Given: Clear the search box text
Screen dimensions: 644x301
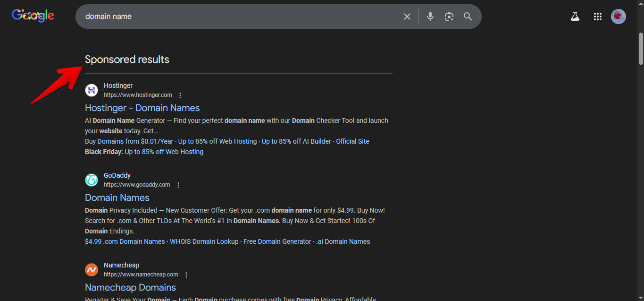Looking at the screenshot, I should [407, 17].
